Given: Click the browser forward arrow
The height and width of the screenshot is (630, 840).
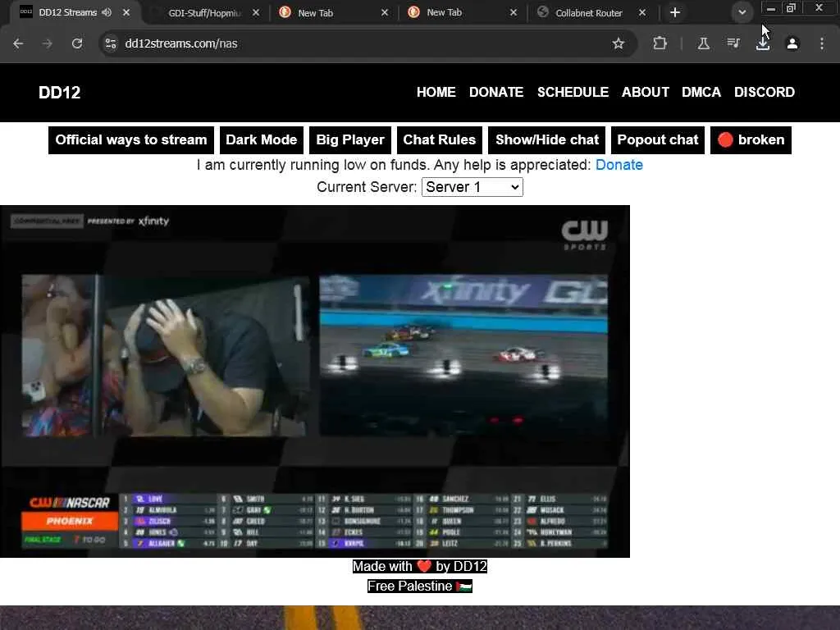Looking at the screenshot, I should [x=48, y=43].
